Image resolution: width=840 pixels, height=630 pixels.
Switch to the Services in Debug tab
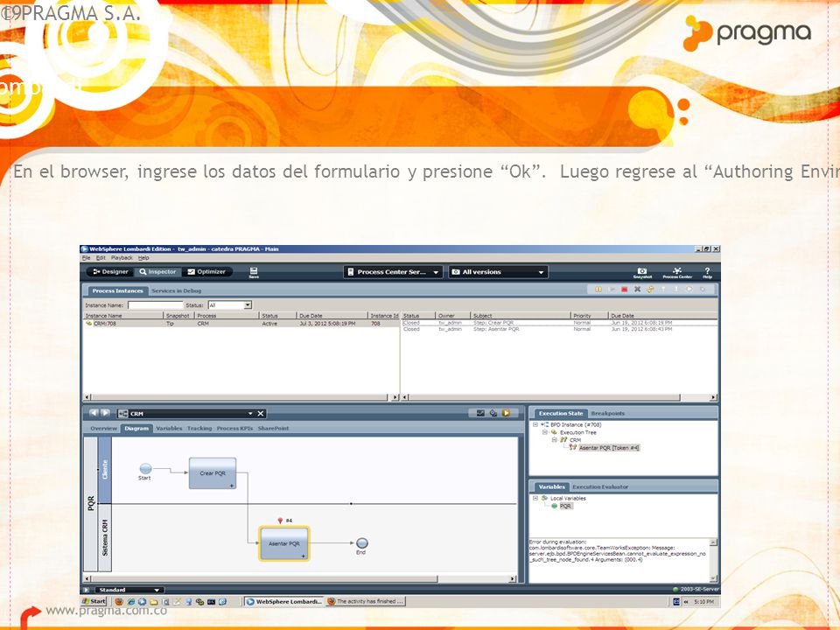point(176,290)
